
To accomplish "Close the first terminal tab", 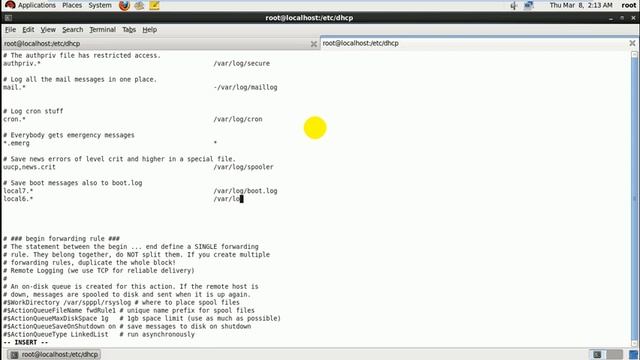I will pyautogui.click(x=313, y=44).
